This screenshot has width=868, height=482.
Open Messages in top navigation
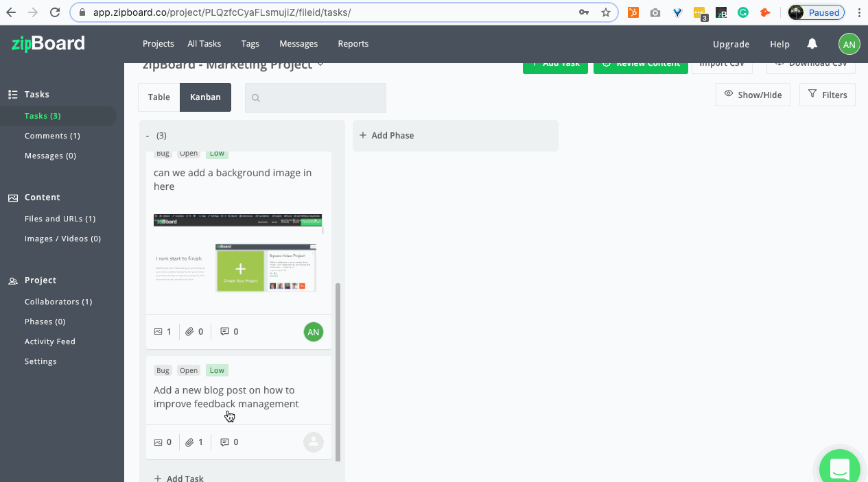[298, 44]
